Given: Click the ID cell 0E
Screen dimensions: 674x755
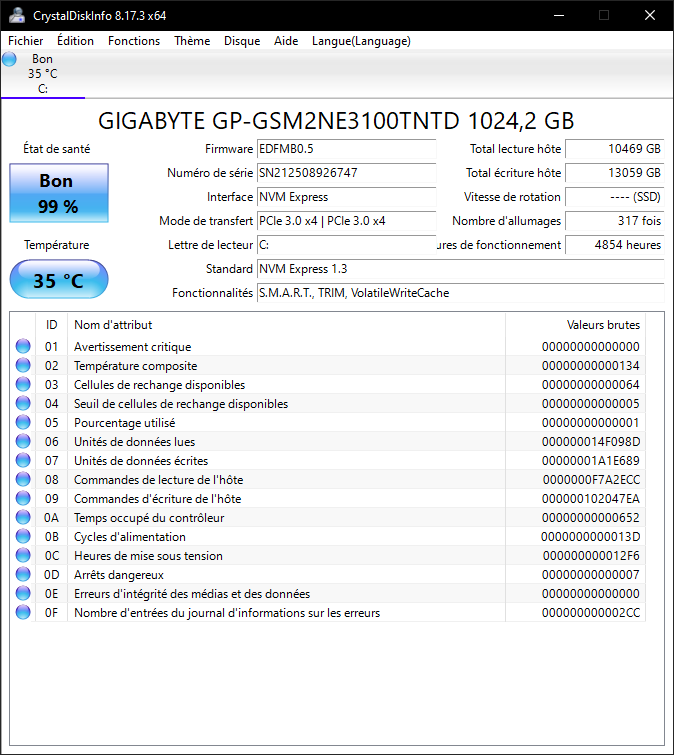Looking at the screenshot, I should pos(51,594).
